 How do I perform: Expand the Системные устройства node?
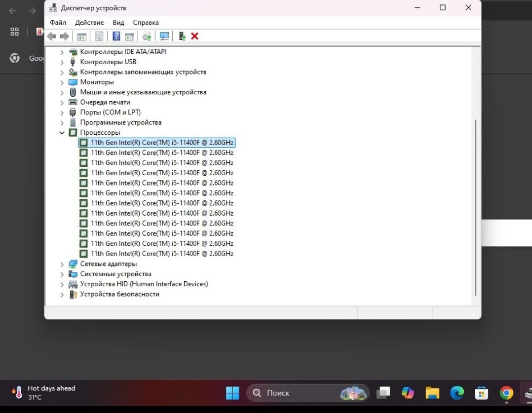pos(62,274)
